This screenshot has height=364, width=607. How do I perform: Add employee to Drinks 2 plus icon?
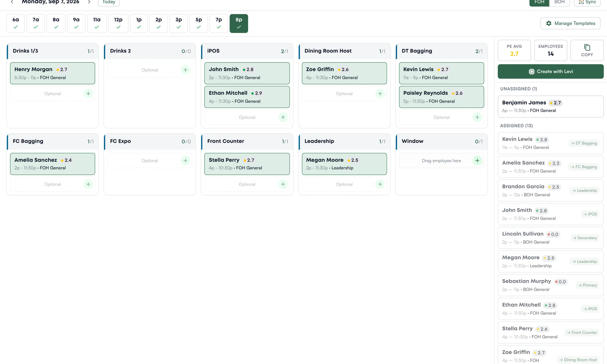coord(185,70)
